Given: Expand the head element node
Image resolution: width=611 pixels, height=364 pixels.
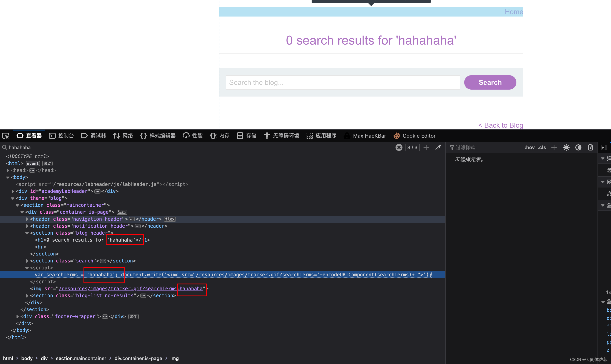Looking at the screenshot, I should pos(8,170).
